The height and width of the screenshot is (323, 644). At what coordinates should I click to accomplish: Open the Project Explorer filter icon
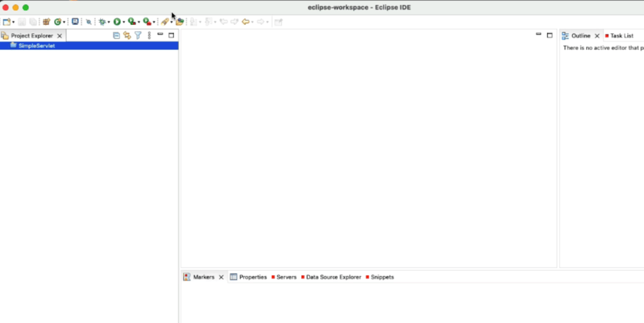(138, 36)
